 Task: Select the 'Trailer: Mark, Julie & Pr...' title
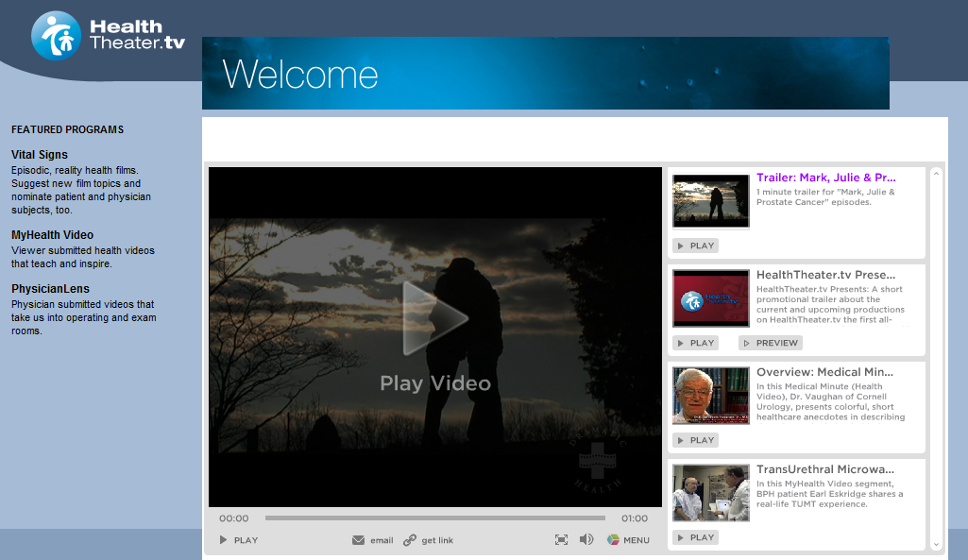[x=826, y=178]
